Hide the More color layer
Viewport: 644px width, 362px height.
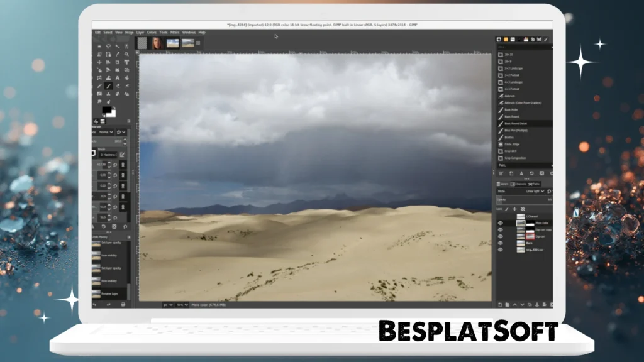[501, 222]
